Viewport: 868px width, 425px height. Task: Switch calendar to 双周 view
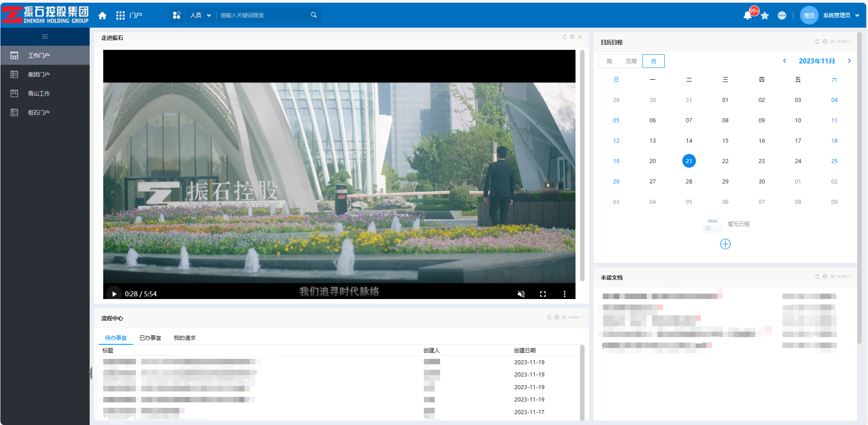click(631, 61)
